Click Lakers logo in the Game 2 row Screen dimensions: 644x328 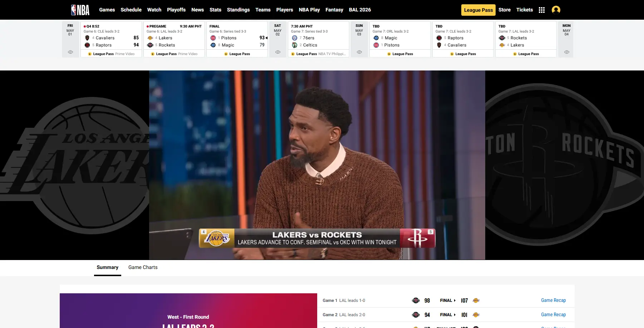(476, 315)
